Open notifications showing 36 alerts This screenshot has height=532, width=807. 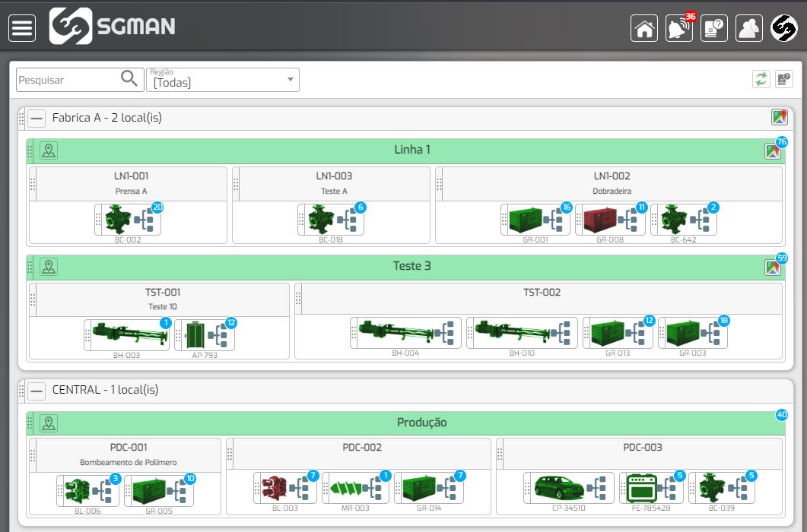678,28
